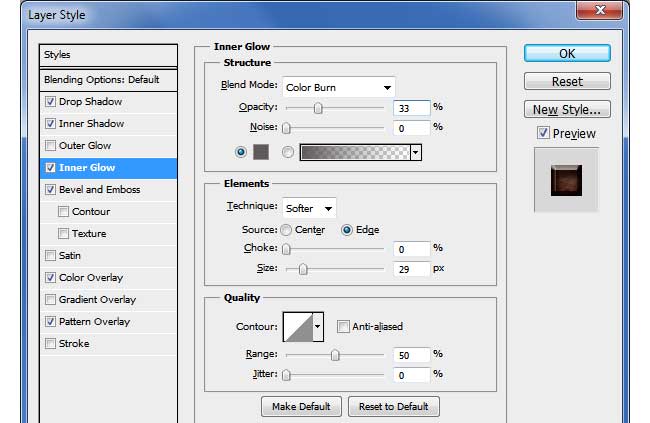Enable the Outer Glow checkbox
This screenshot has height=423, width=650.
(x=50, y=145)
